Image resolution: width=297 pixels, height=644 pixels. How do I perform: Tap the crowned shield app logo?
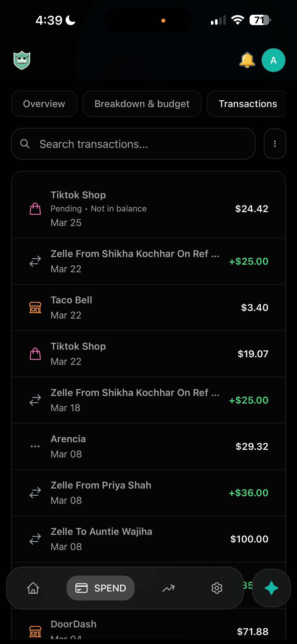pos(22,60)
